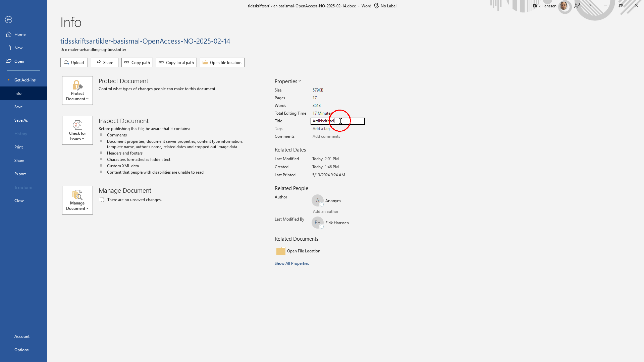The width and height of the screenshot is (644, 362).
Task: Click the Manage Document magnifier icon
Action: tap(77, 195)
